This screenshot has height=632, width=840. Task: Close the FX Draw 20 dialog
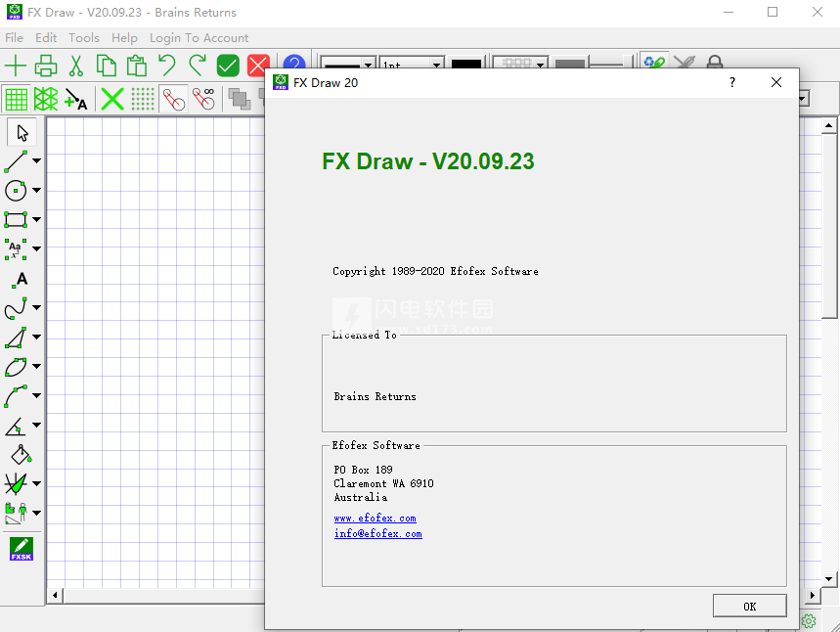coord(776,82)
